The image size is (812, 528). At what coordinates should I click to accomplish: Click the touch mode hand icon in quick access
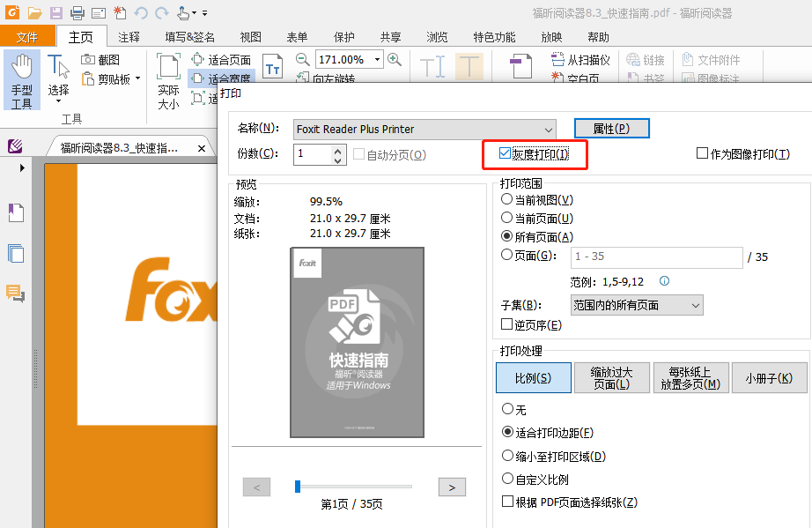183,12
